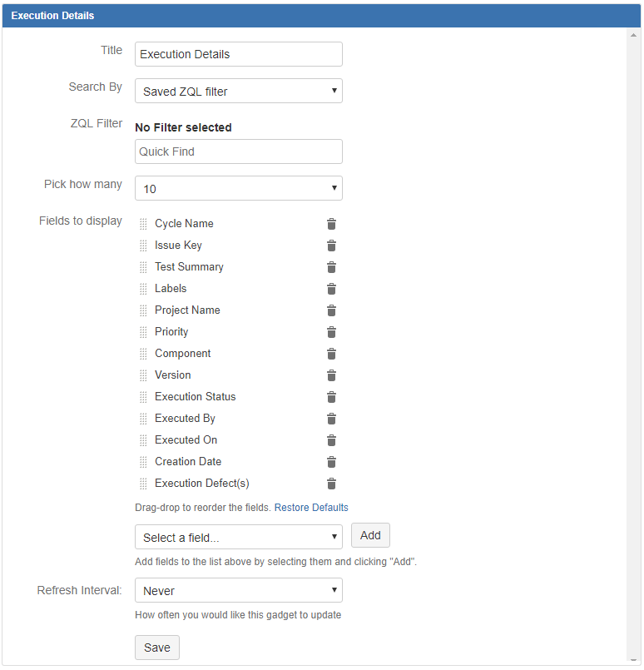Grab the drag handle beside Version
This screenshot has height=670, width=644.
(x=142, y=375)
